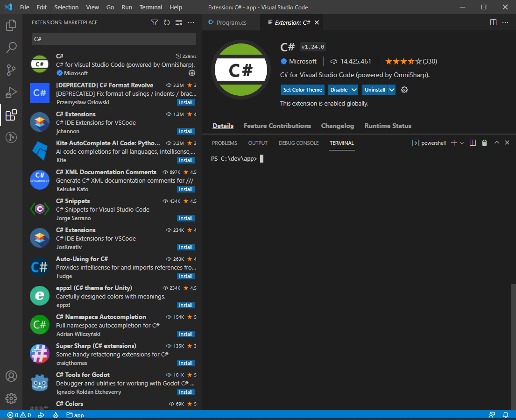Split the terminal panel
This screenshot has width=516, height=420.
coord(473,143)
